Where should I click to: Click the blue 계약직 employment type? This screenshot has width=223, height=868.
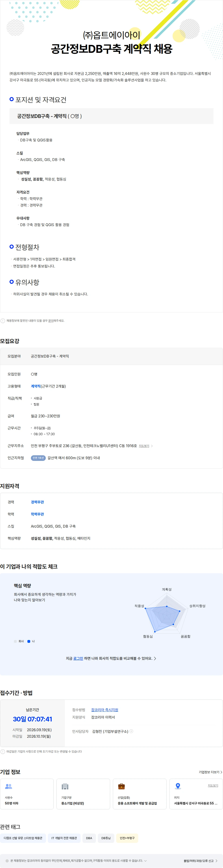point(36,386)
